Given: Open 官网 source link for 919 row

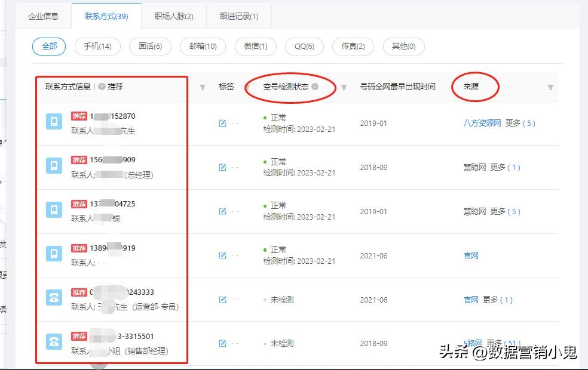Looking at the screenshot, I should click(471, 256).
